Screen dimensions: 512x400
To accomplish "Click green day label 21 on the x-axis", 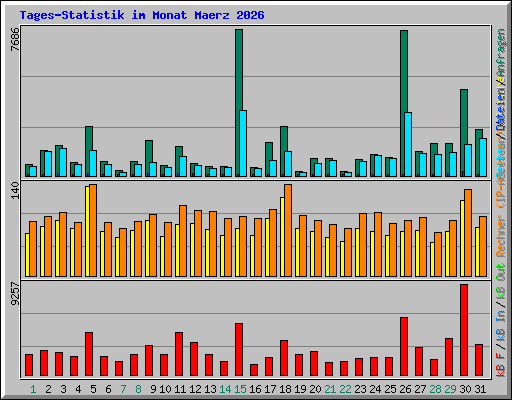I will (x=330, y=389).
